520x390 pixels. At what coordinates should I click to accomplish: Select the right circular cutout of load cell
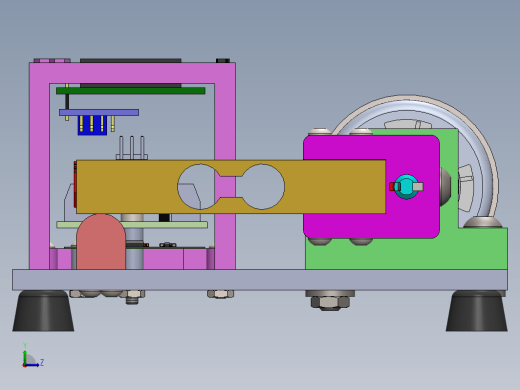click(262, 187)
